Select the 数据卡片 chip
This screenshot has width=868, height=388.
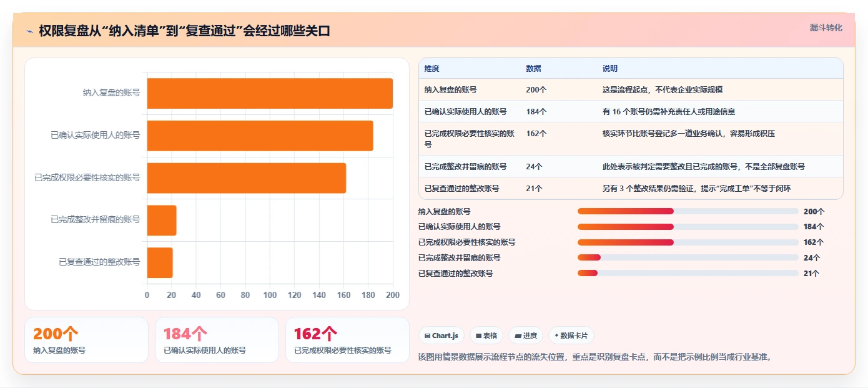(571, 336)
